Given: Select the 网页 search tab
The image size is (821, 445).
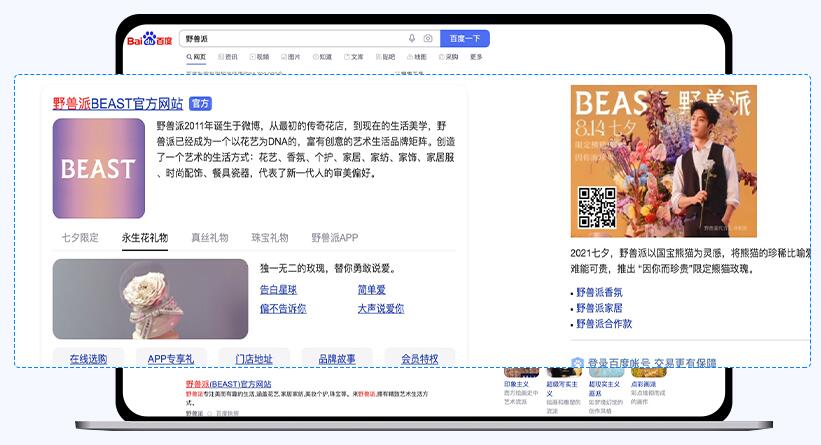Looking at the screenshot, I should pyautogui.click(x=196, y=57).
